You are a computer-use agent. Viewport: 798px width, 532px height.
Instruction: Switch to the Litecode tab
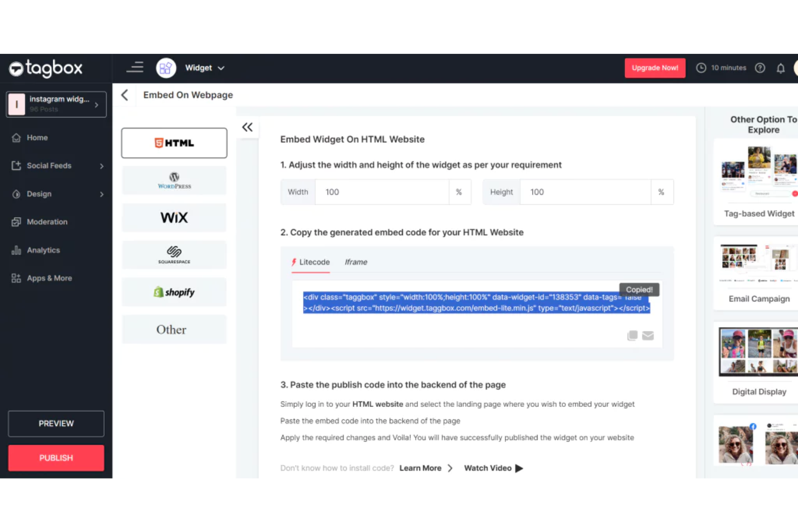[311, 262]
